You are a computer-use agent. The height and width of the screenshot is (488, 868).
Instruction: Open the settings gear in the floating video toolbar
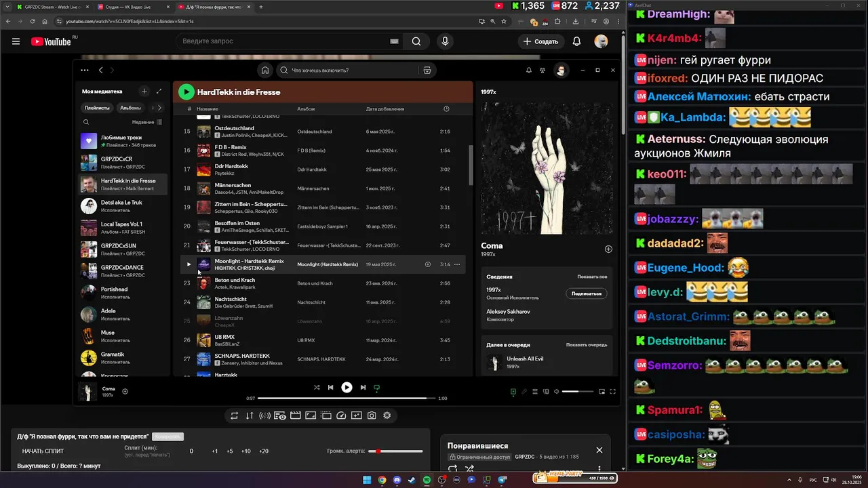(387, 415)
